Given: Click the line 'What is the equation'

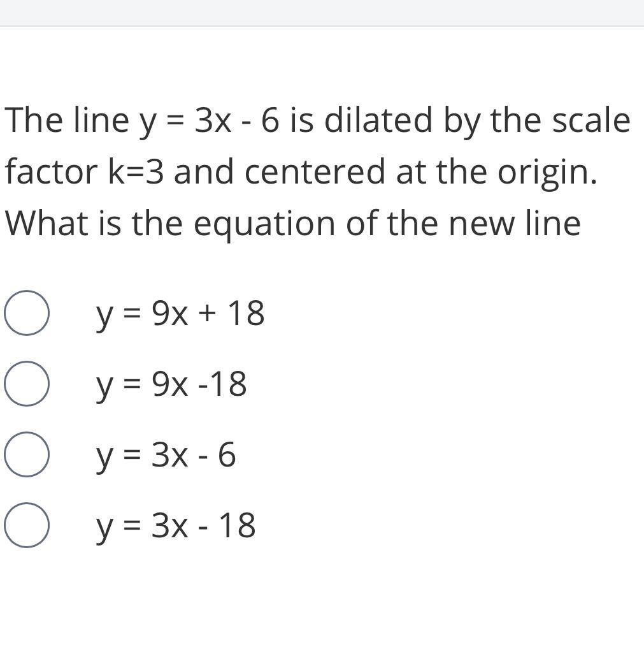Looking at the screenshot, I should (292, 224).
